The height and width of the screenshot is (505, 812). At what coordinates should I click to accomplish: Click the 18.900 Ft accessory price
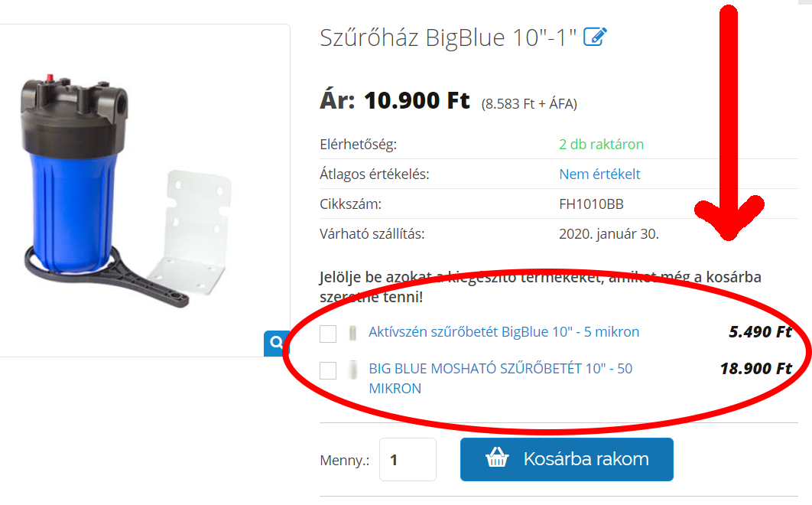[756, 369]
